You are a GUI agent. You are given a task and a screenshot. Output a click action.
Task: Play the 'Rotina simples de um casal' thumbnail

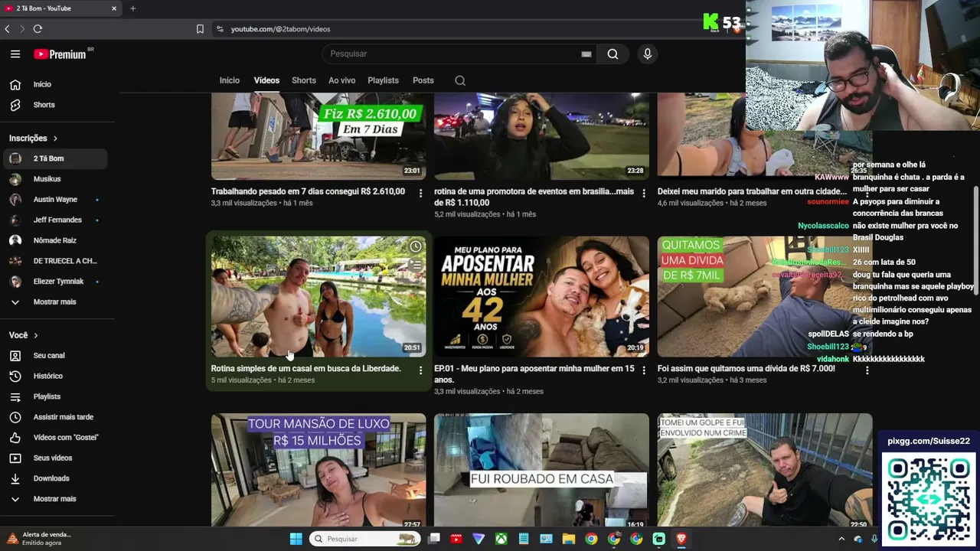tap(318, 296)
